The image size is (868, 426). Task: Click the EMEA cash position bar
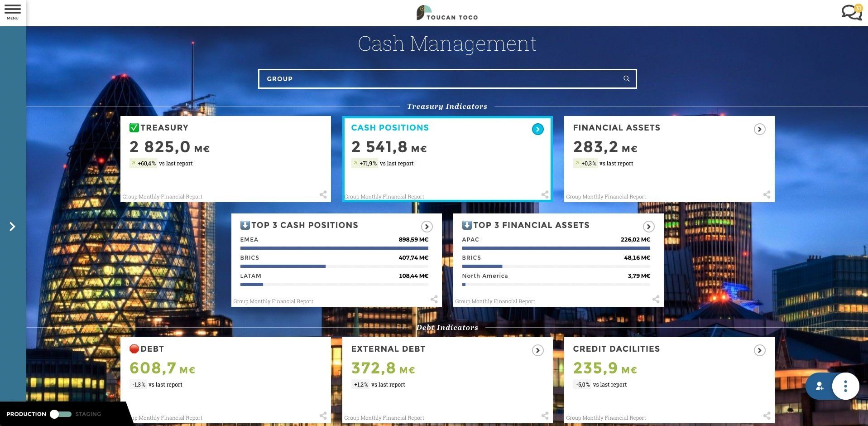coord(334,248)
